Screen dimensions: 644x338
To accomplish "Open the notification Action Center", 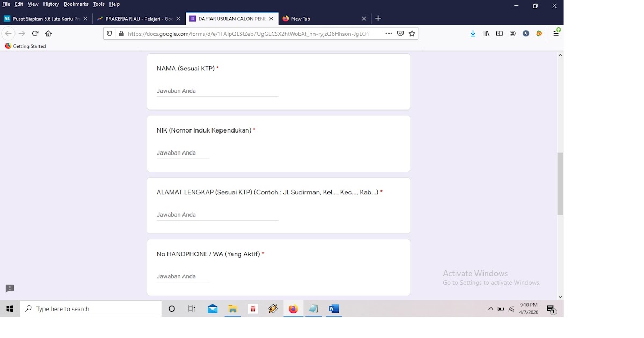I will (x=551, y=309).
